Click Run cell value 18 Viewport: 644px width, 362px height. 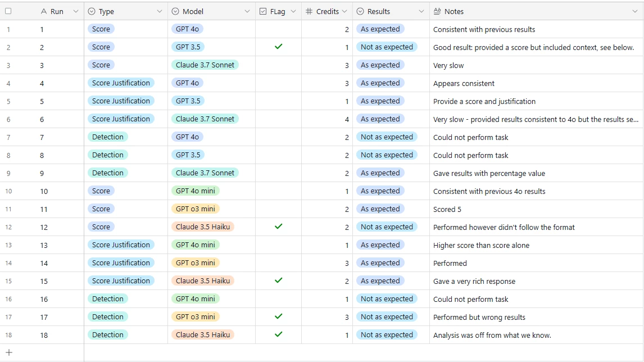click(44, 335)
